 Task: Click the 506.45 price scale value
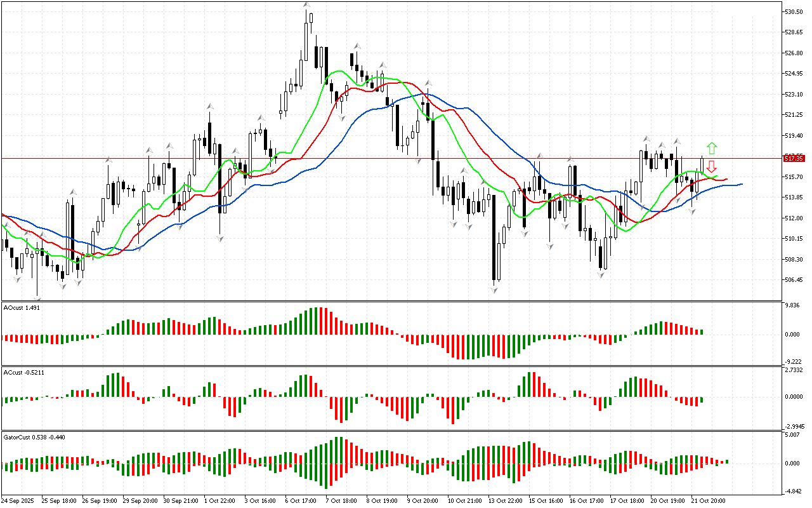[794, 280]
